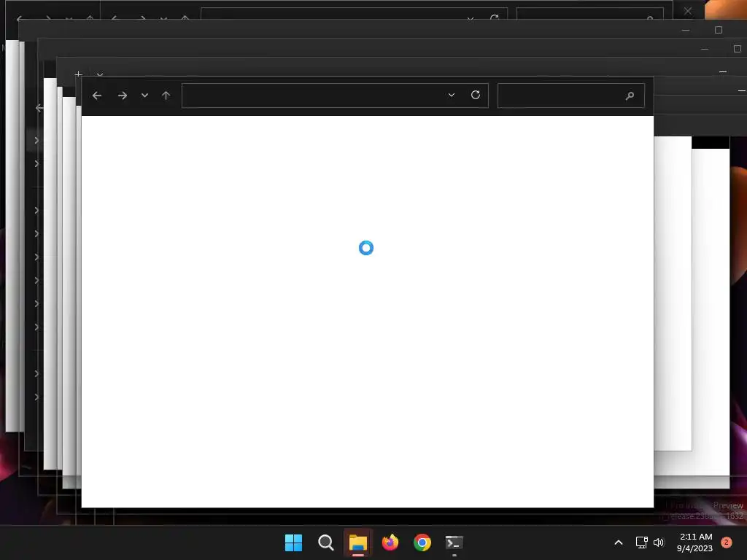Viewport: 747px width, 560px height.
Task: Launch Firefox from the taskbar
Action: (390, 542)
